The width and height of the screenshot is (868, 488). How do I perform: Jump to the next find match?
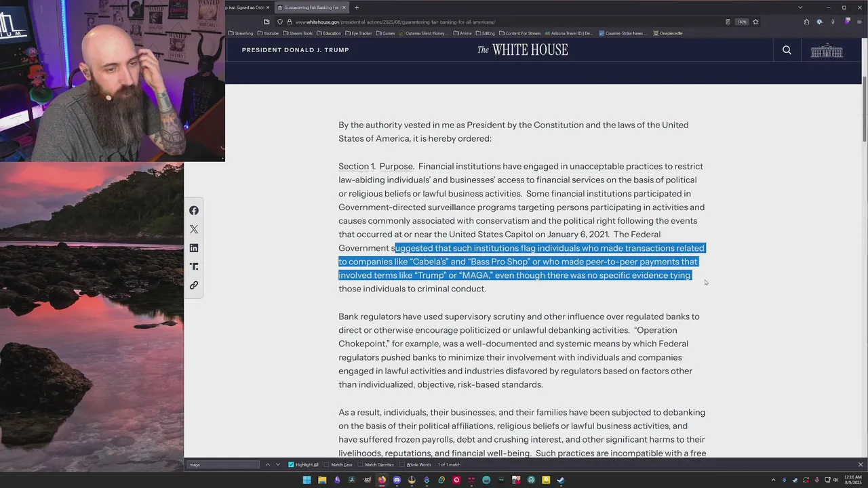277,465
